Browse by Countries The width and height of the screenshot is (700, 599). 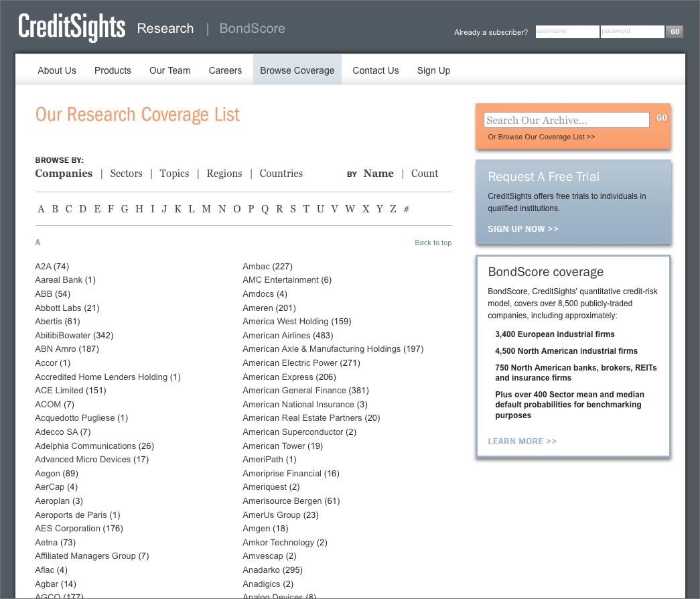point(281,174)
